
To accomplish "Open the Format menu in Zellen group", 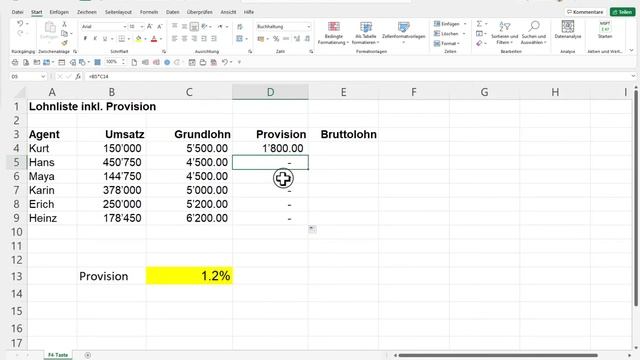I will click(x=448, y=43).
